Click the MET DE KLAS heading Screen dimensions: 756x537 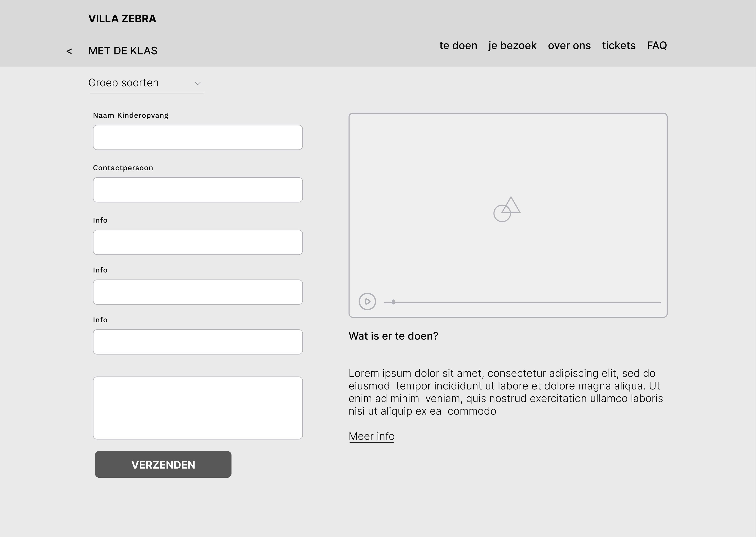[123, 51]
